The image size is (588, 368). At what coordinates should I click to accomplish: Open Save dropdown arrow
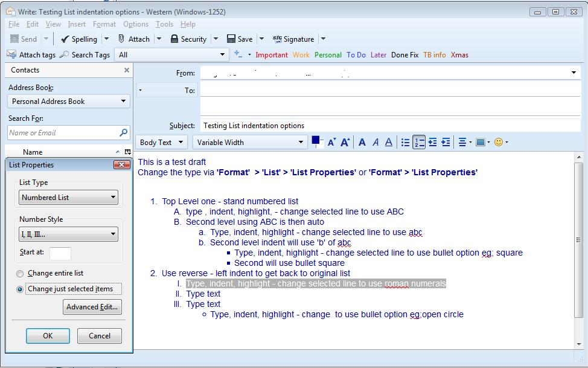click(262, 39)
